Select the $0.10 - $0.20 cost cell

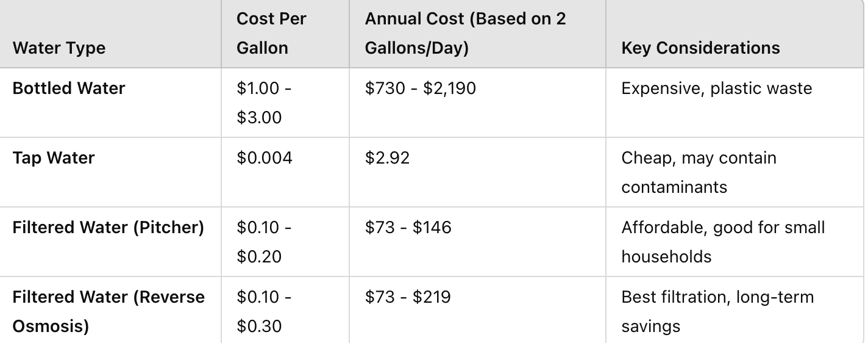[264, 242]
